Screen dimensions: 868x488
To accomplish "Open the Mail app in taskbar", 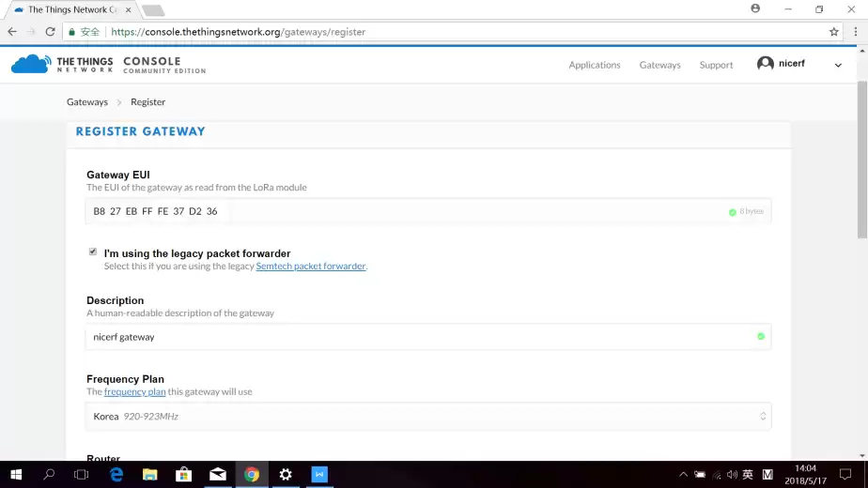I will pyautogui.click(x=218, y=475).
